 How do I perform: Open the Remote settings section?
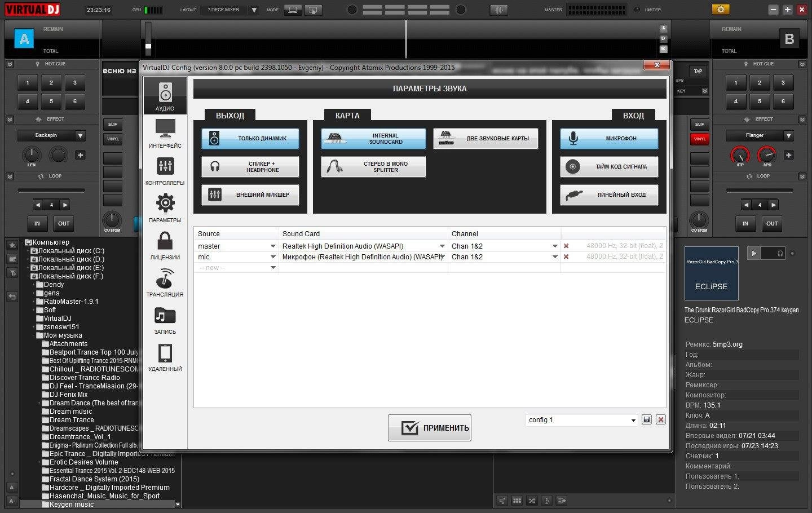[x=165, y=357]
